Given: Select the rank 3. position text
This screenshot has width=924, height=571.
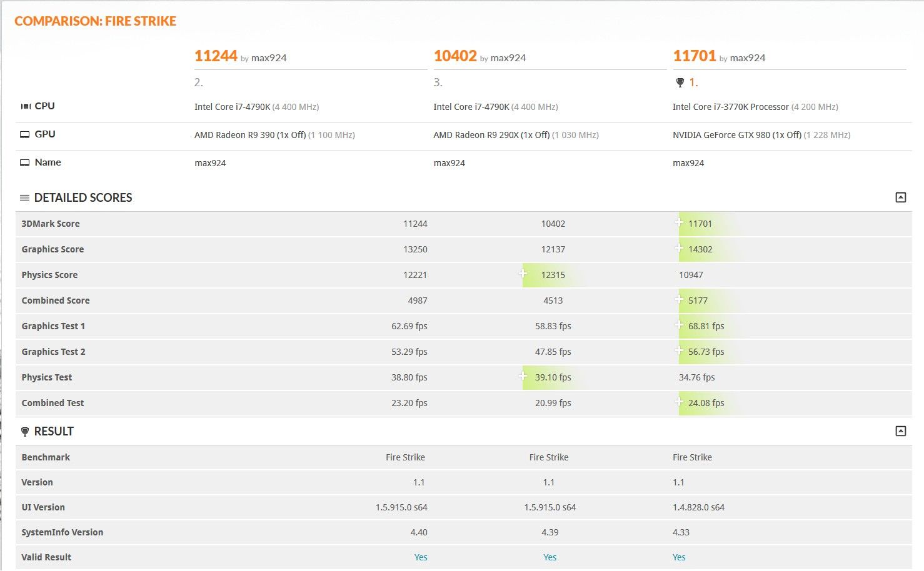Looking at the screenshot, I should pos(438,82).
